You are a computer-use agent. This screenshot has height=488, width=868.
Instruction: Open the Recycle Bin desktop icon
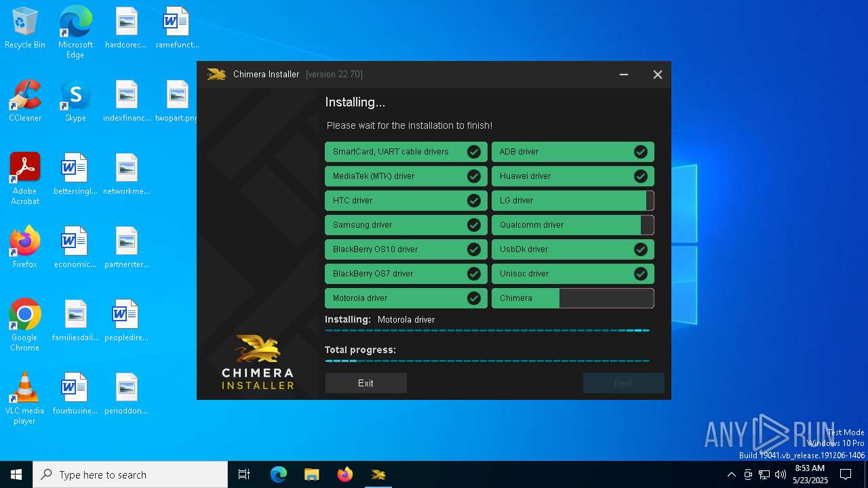point(25,28)
